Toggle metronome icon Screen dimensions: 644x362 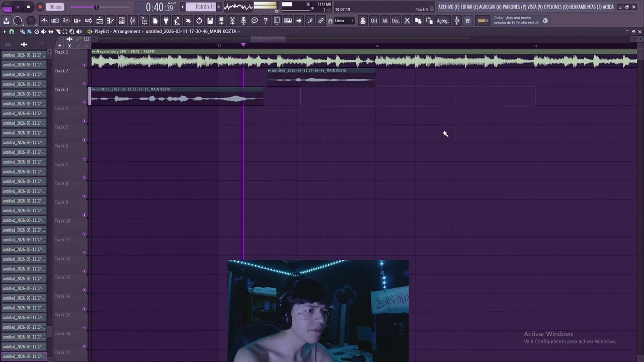pyautogui.click(x=44, y=21)
